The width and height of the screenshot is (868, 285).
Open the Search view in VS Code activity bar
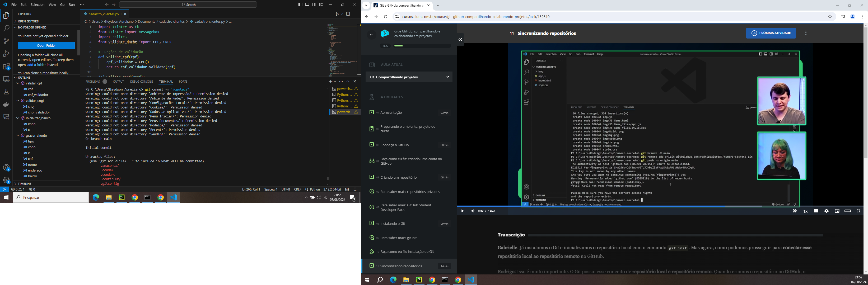6,28
